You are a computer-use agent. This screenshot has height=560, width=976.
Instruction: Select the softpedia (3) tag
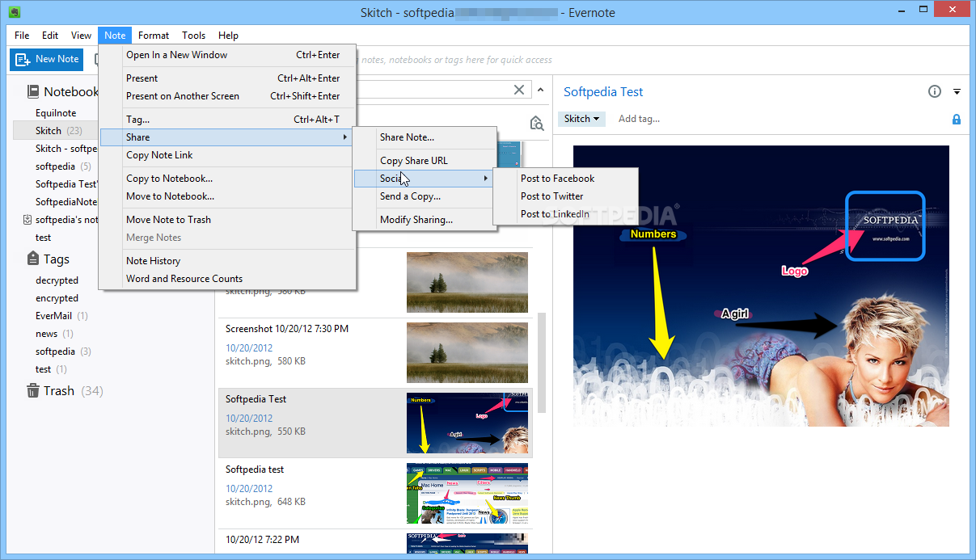tap(63, 352)
